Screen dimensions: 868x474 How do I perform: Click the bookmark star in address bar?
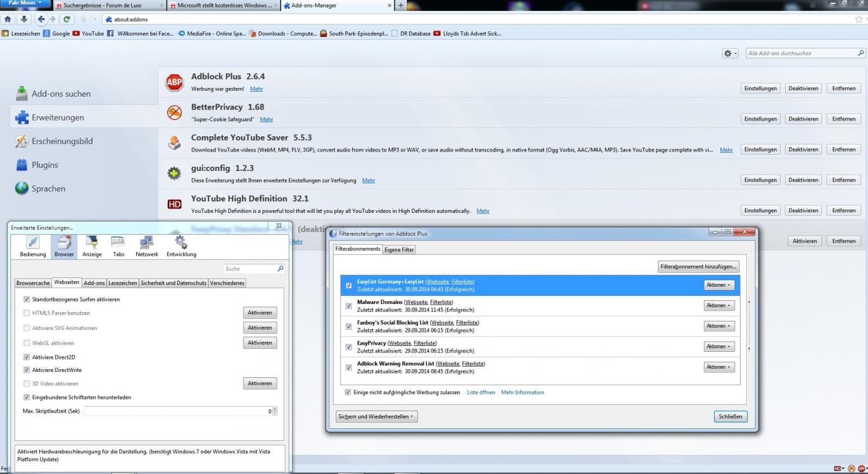tap(859, 19)
